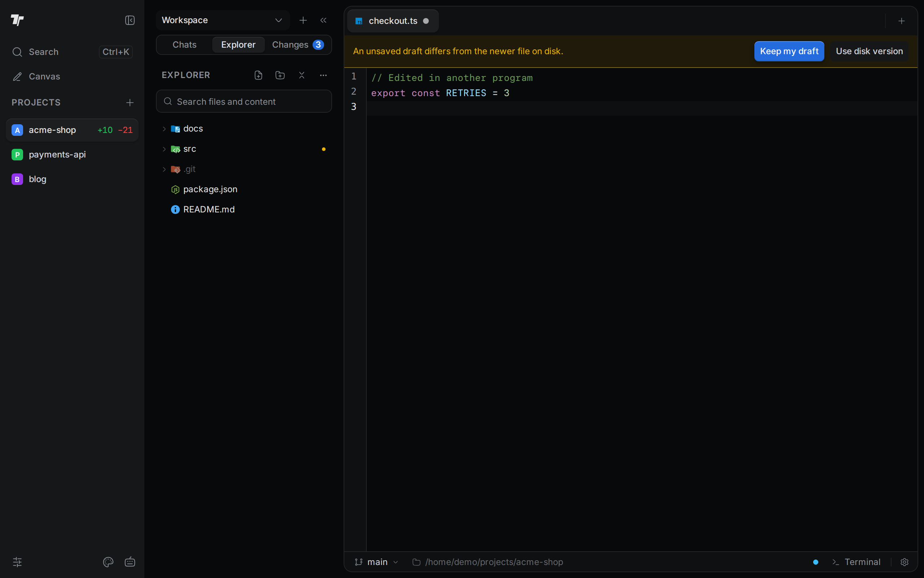
Task: Switch to the Changes tab
Action: 298,45
